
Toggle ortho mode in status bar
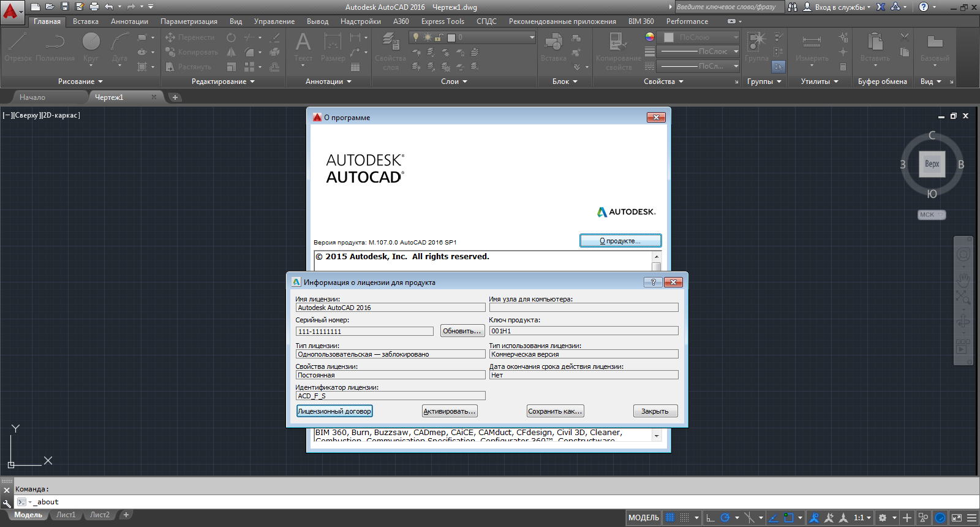(x=710, y=518)
